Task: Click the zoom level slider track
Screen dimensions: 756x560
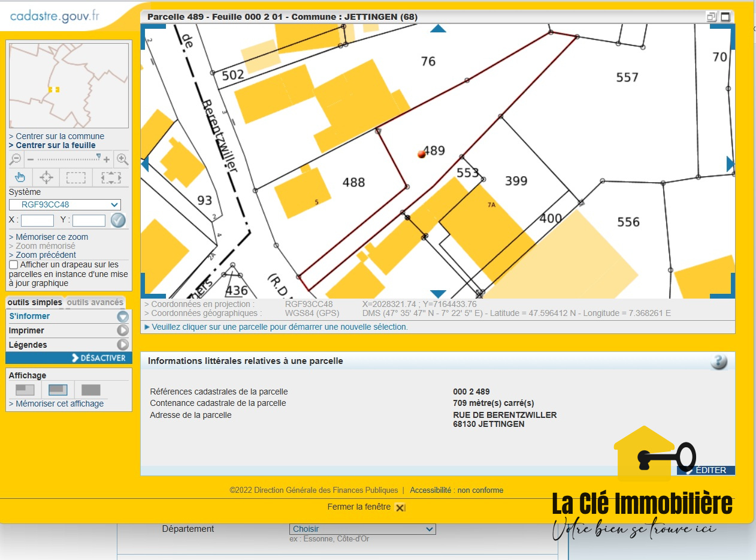Action: 66,159
